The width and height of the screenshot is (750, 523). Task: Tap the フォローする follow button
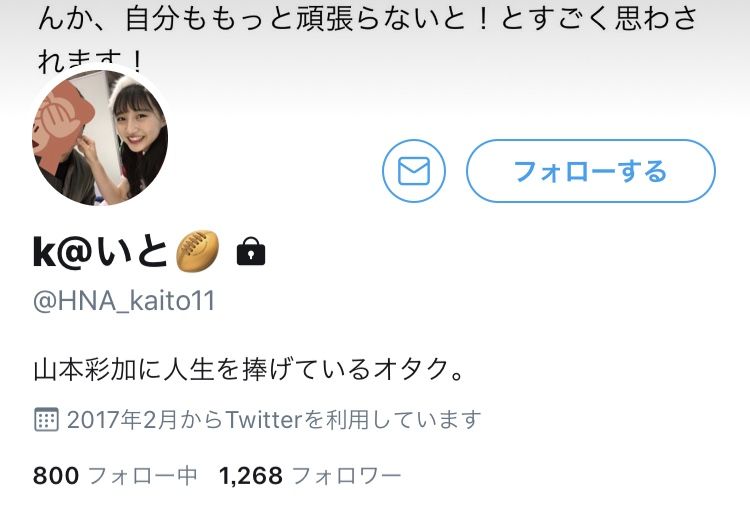point(591,171)
